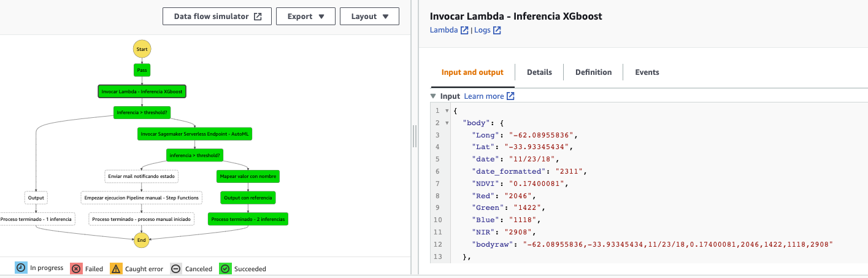Click the Failed status legend icon

(76, 269)
